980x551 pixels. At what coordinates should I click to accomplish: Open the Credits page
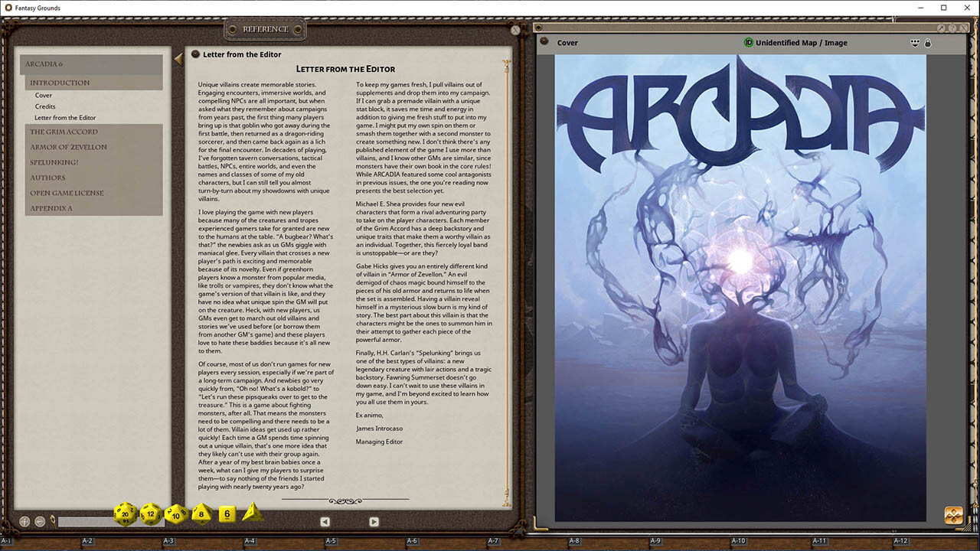coord(45,106)
